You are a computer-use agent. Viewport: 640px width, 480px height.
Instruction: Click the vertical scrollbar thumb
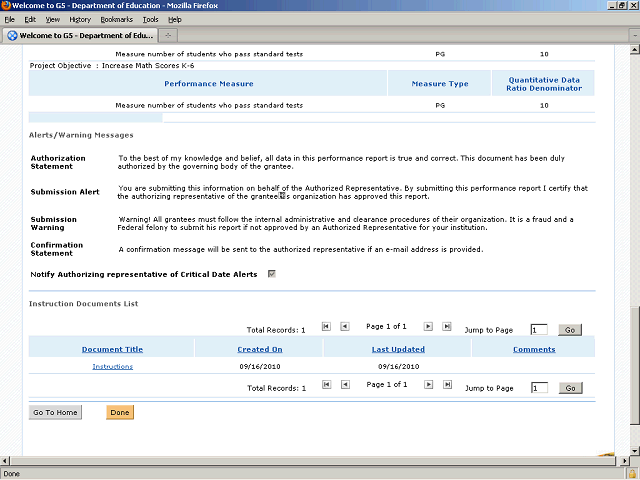[635, 365]
